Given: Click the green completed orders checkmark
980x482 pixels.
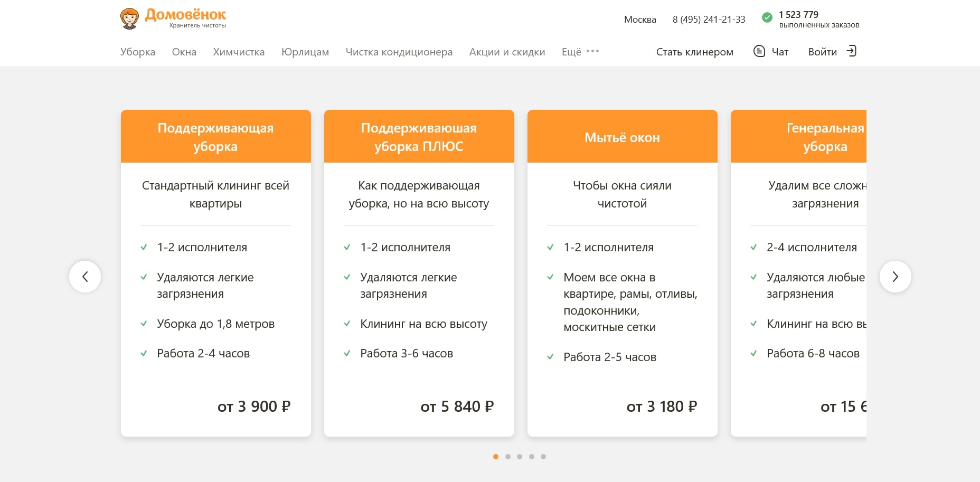Looking at the screenshot, I should tap(767, 17).
